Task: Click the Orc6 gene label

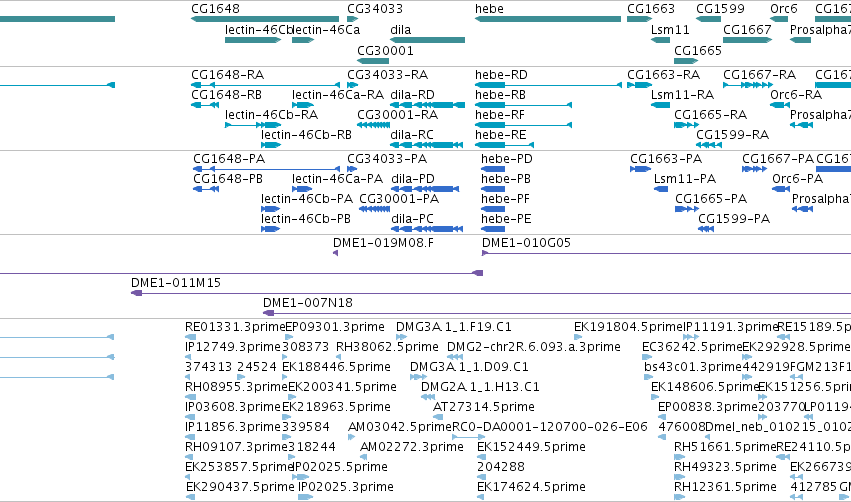Action: click(x=784, y=9)
